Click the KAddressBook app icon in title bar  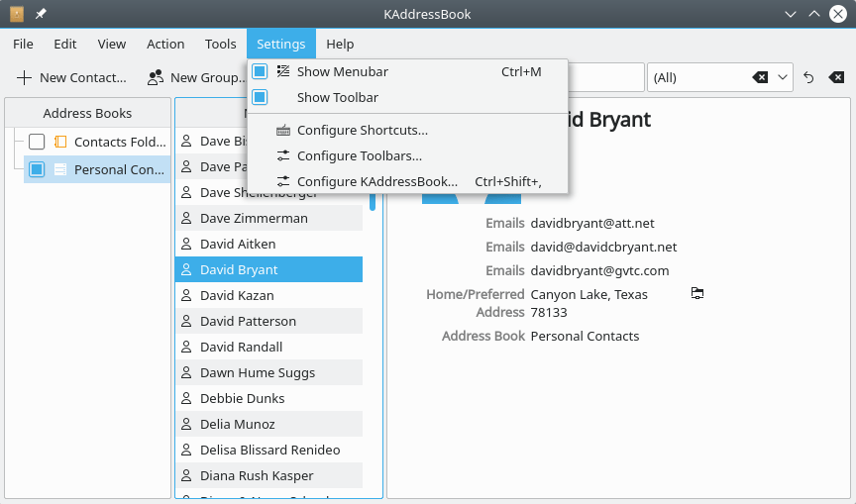click(x=17, y=14)
